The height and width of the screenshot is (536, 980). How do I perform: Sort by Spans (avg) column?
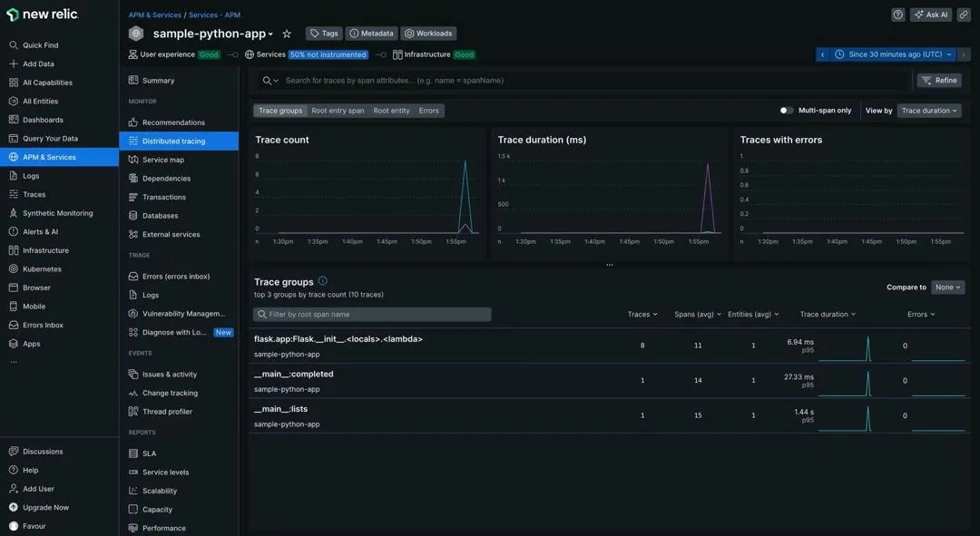pos(698,314)
